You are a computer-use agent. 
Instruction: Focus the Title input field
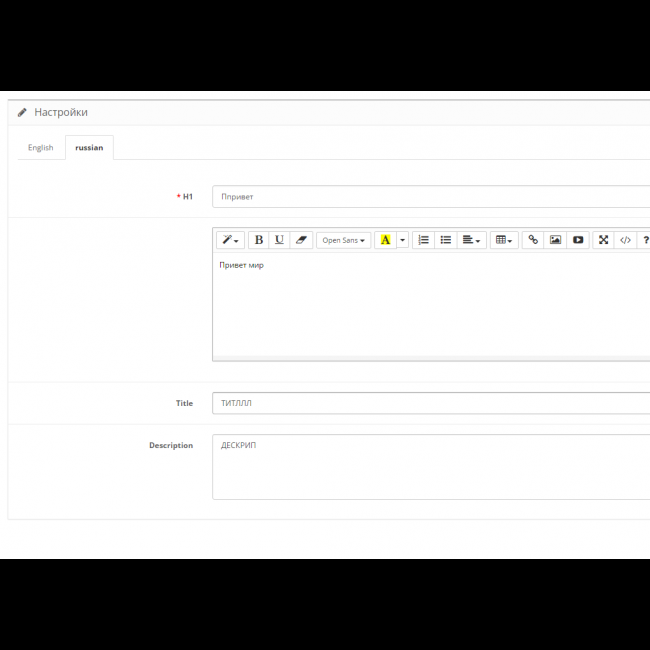pos(430,403)
